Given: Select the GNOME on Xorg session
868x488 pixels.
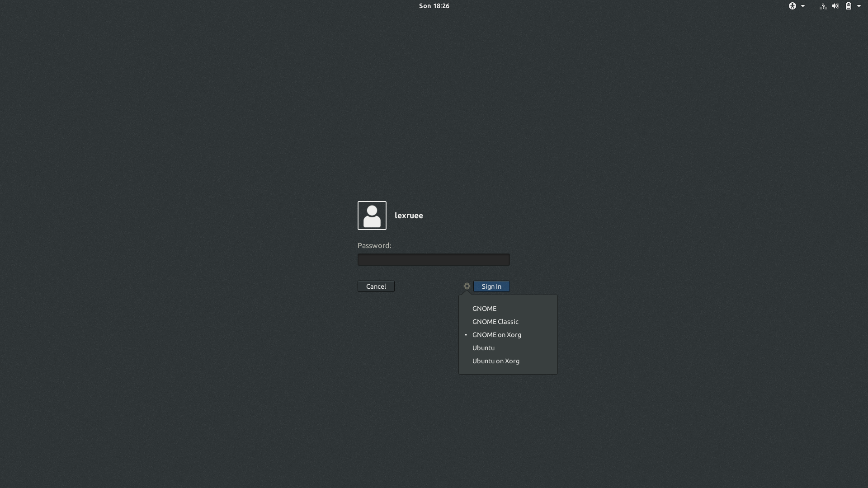Looking at the screenshot, I should pos(496,335).
